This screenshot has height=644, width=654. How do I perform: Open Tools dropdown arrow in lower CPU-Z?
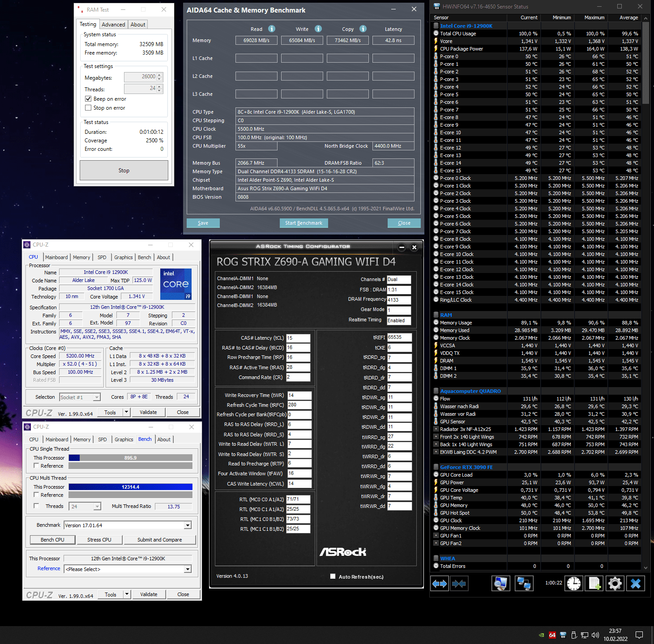(x=127, y=594)
